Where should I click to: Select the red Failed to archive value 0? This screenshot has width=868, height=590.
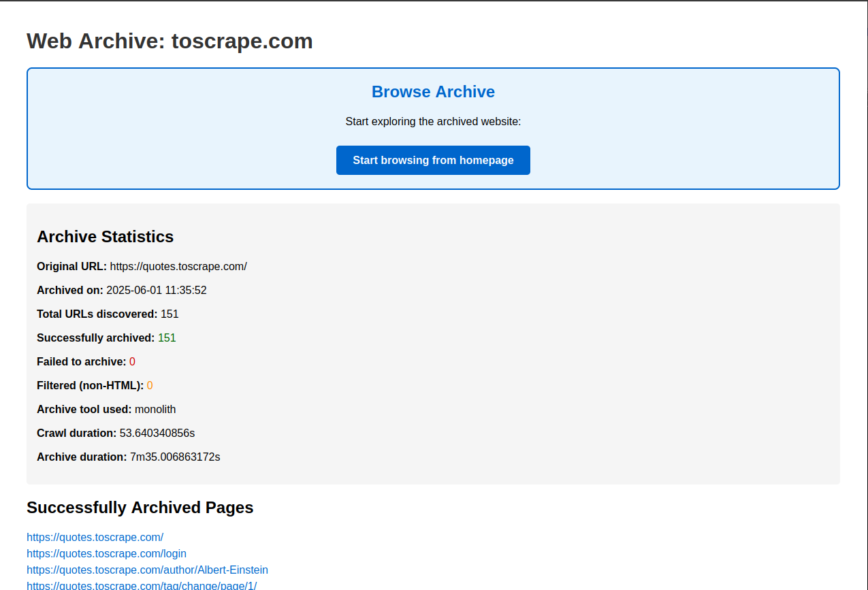click(x=132, y=361)
